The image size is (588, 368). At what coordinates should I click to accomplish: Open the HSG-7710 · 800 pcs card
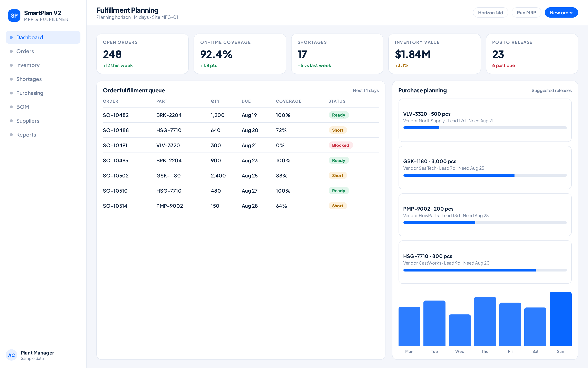tap(485, 262)
